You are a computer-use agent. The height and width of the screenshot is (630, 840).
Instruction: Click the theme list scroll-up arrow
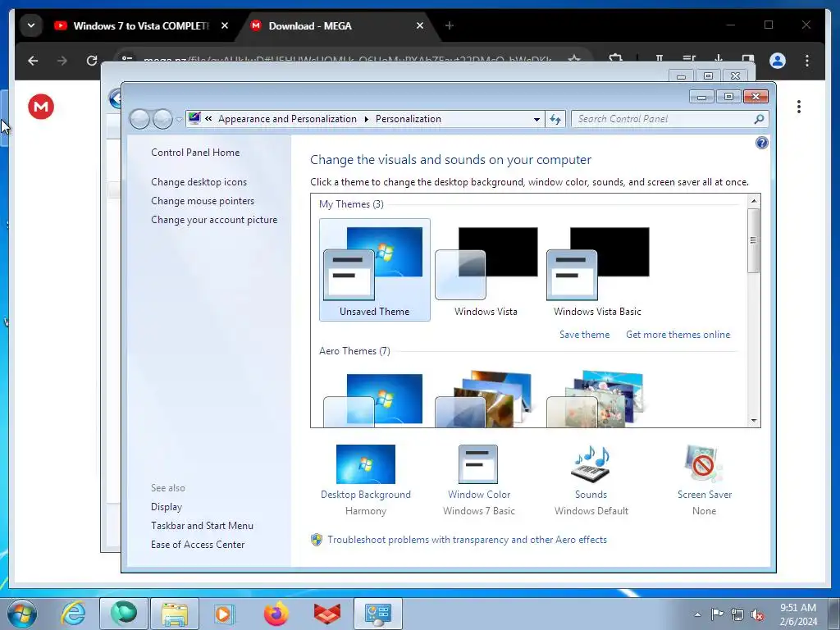point(754,200)
